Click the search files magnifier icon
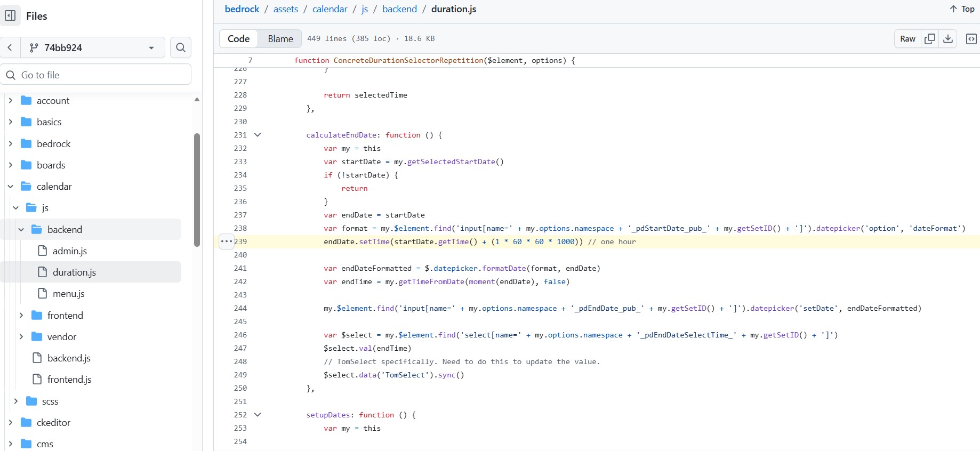The height and width of the screenshot is (451, 980). 181,47
